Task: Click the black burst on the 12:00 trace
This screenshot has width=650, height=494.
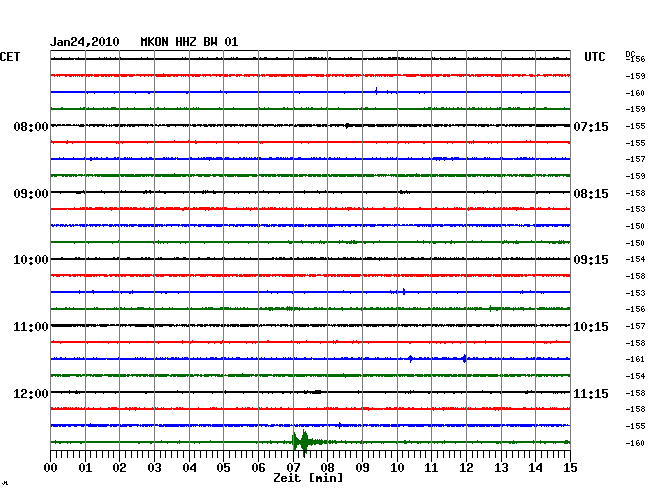Action: (x=317, y=392)
